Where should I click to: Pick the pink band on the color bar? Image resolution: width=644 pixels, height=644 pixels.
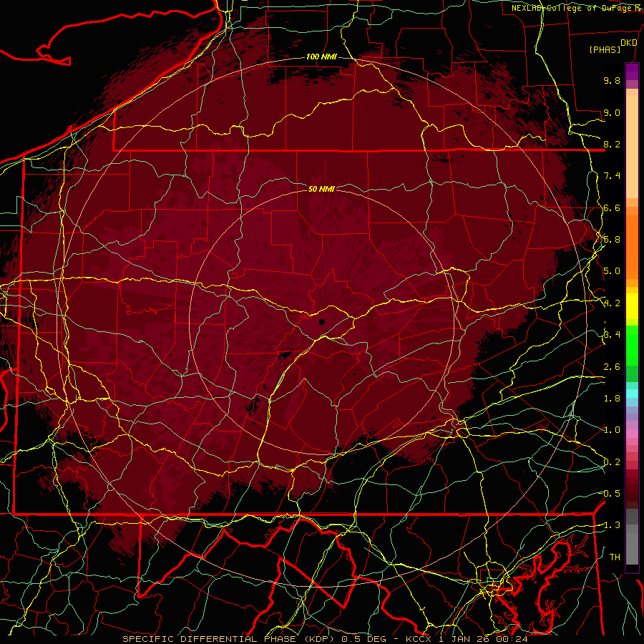coord(632,434)
